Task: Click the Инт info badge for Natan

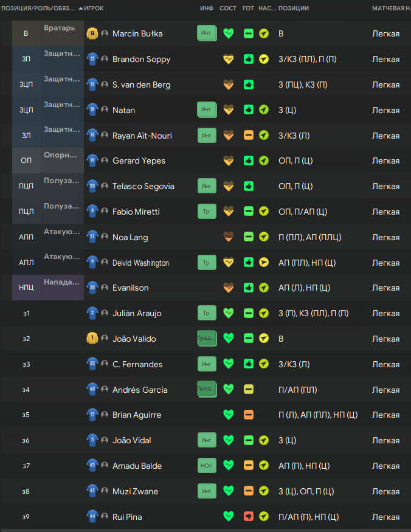Action: tap(207, 110)
